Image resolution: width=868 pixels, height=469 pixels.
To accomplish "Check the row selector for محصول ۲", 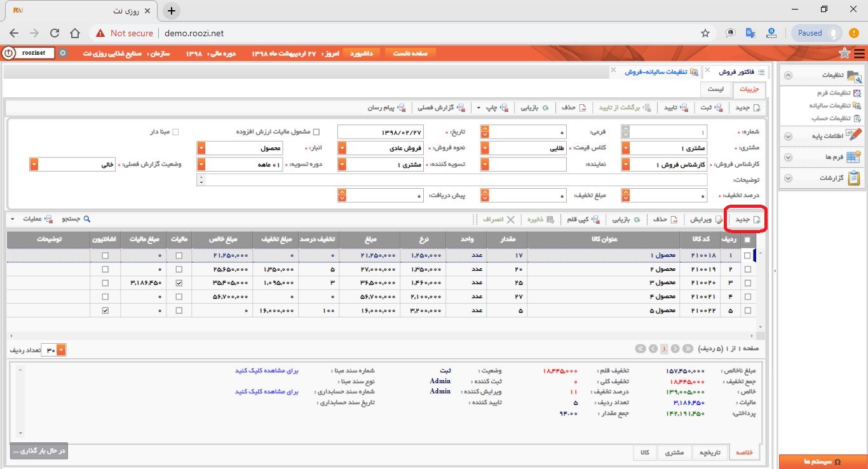I will point(747,269).
